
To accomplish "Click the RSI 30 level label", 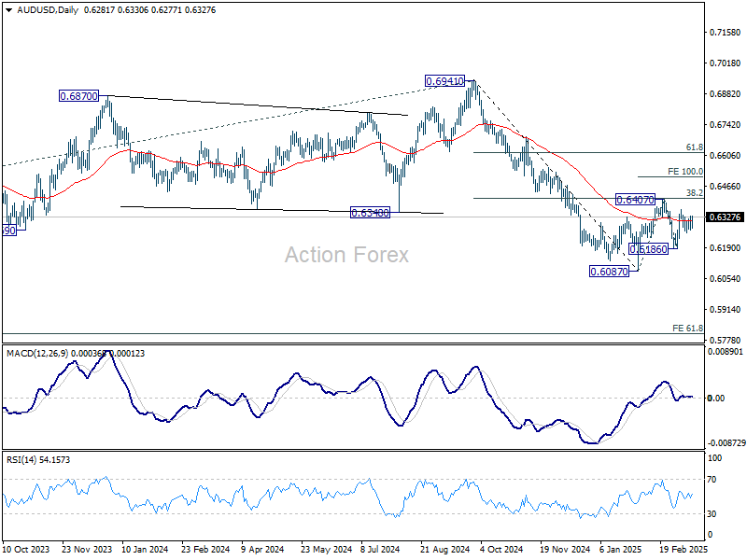I will [712, 514].
